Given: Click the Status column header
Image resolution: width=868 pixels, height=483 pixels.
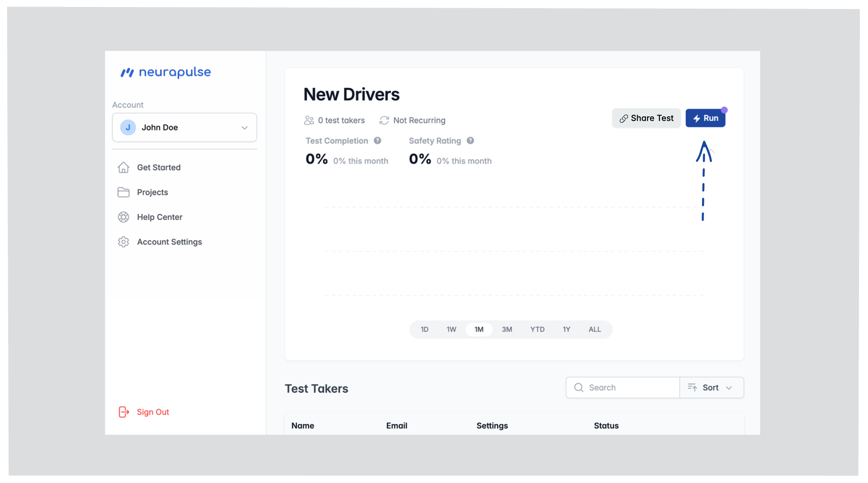Looking at the screenshot, I should tap(606, 426).
